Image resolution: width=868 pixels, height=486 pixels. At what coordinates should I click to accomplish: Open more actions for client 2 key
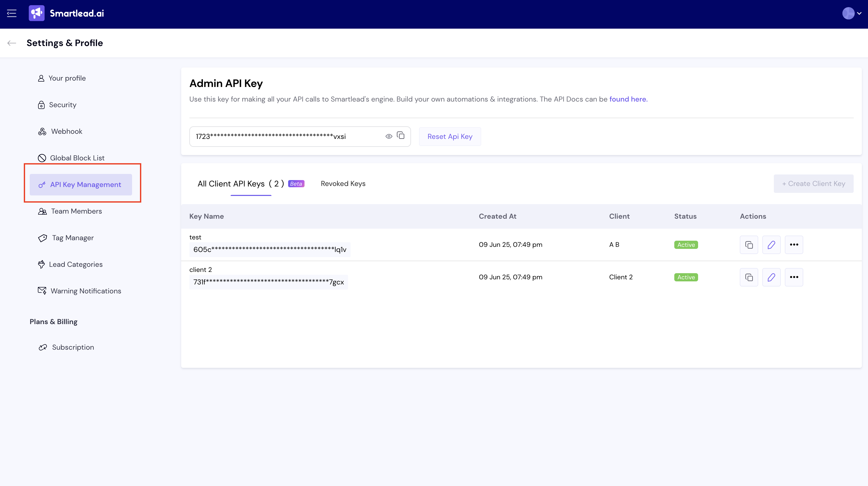pos(794,277)
